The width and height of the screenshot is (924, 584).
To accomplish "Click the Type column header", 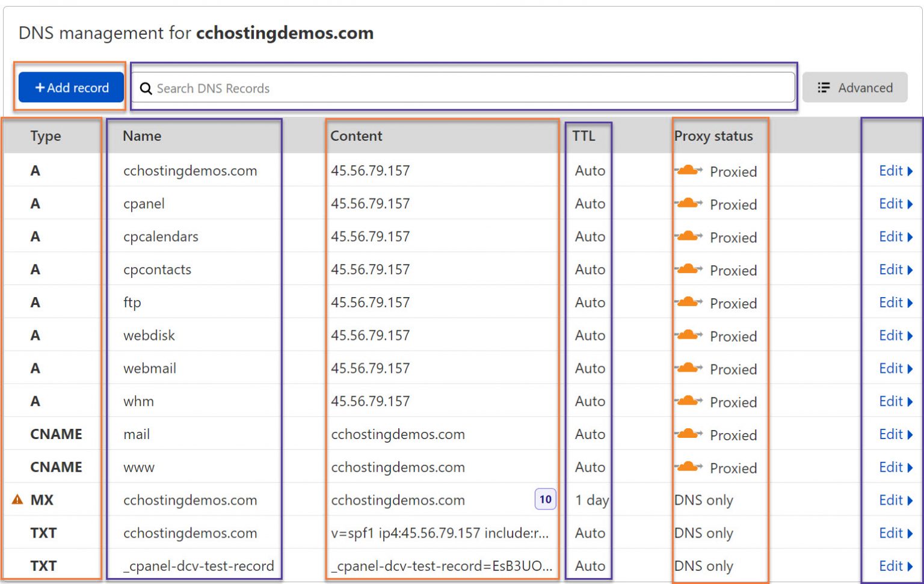I will [x=45, y=136].
